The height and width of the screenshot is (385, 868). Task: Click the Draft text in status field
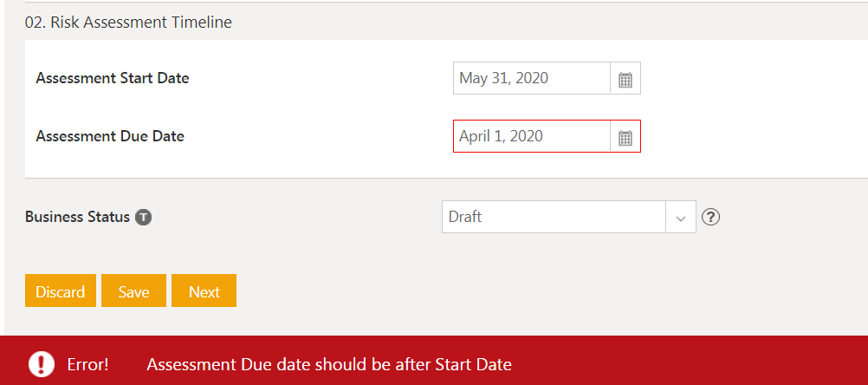(465, 217)
